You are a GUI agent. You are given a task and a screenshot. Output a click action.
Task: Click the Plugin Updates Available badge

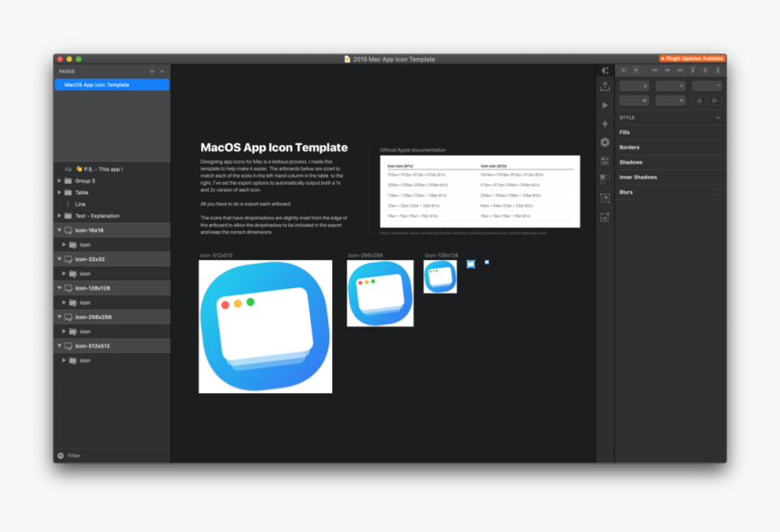click(692, 59)
